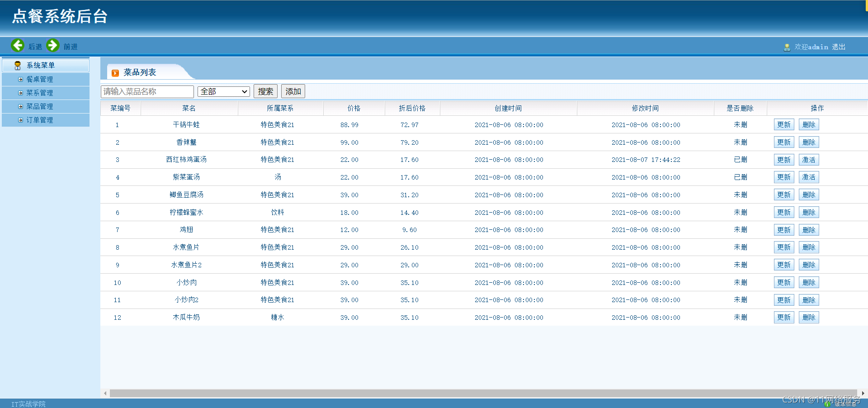The image size is (868, 408).
Task: Click the green forward arrow icon
Action: coord(53,45)
